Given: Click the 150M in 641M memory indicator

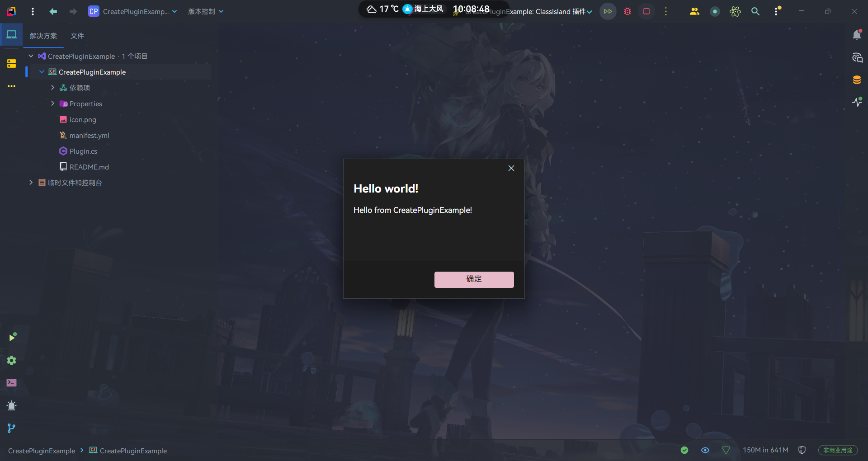Looking at the screenshot, I should coord(765,450).
